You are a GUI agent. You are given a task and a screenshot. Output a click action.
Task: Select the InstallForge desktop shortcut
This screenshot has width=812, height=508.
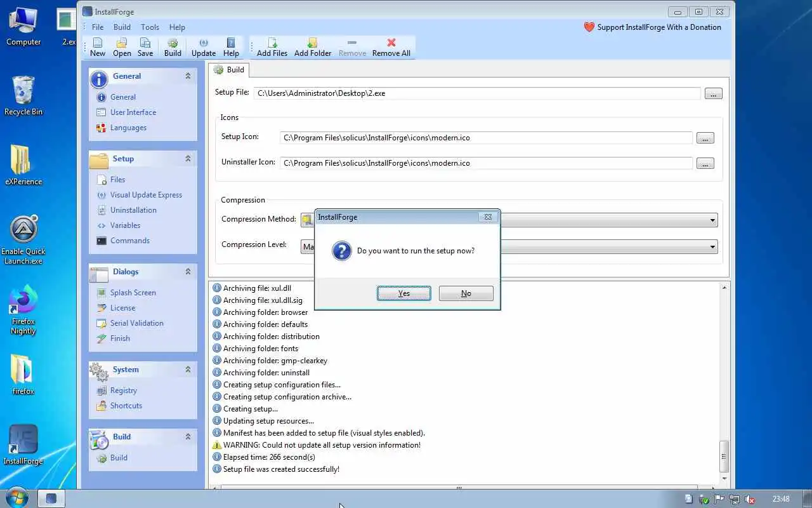click(23, 445)
